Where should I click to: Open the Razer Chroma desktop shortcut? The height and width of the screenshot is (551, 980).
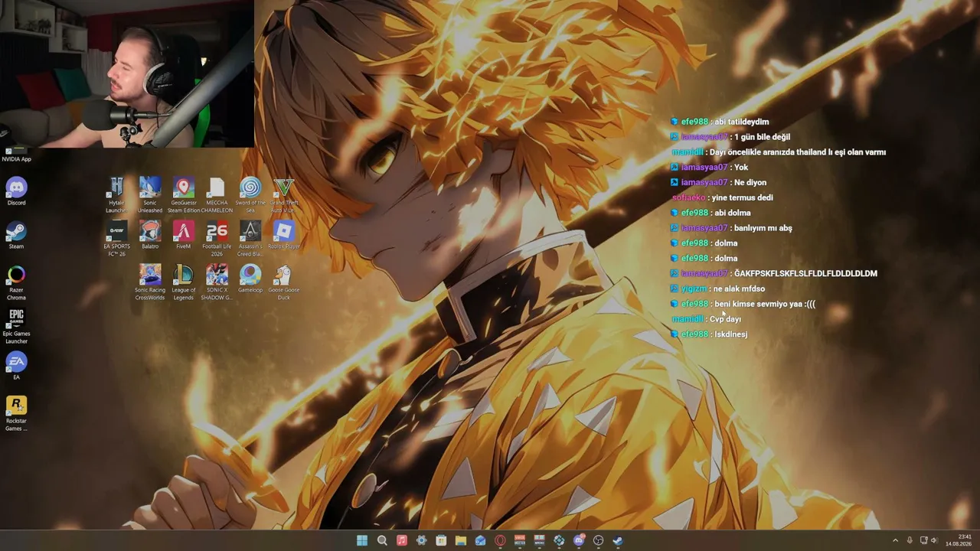(x=16, y=282)
